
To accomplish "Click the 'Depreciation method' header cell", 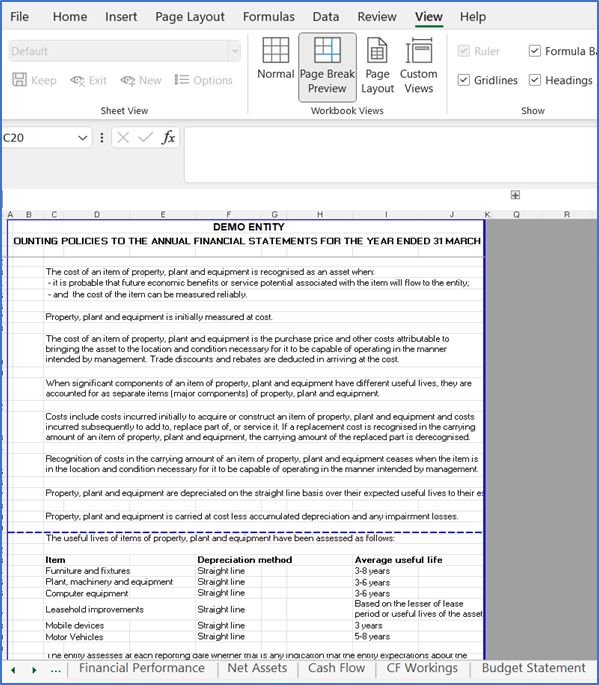I will (245, 560).
